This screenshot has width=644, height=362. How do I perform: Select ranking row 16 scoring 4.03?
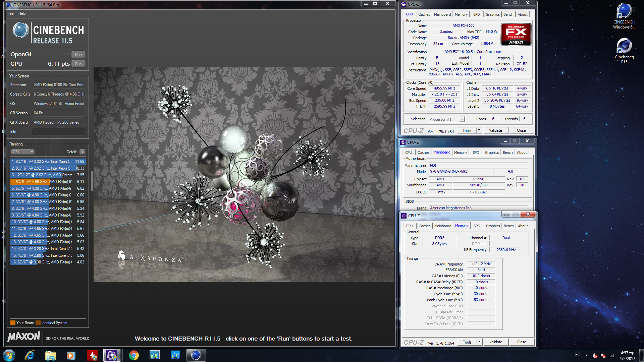[48, 262]
